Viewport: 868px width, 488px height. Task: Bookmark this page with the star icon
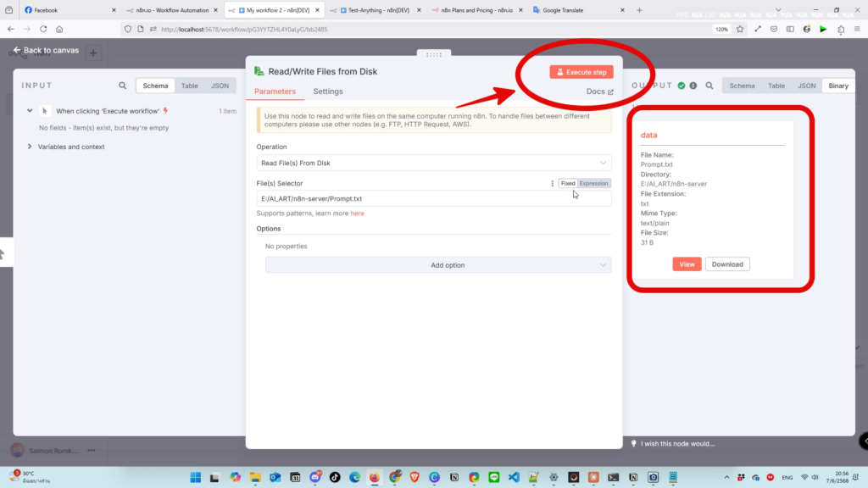click(x=740, y=29)
